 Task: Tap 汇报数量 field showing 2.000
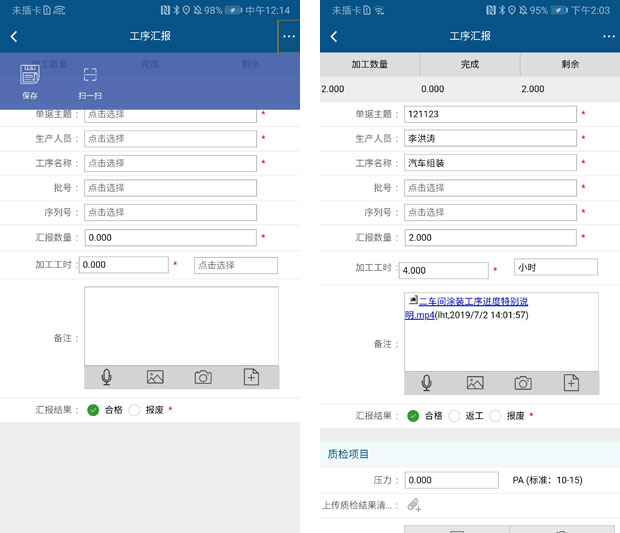click(x=490, y=237)
